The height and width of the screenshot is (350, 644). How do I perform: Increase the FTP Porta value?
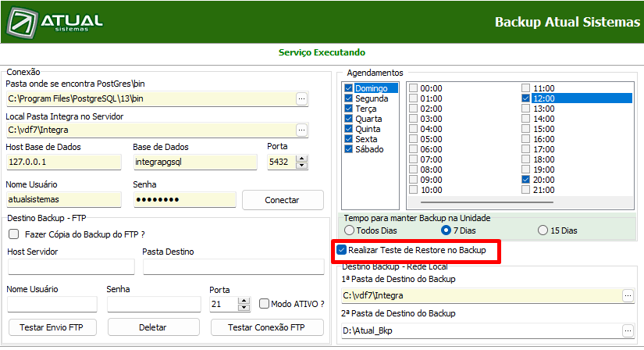(x=244, y=301)
